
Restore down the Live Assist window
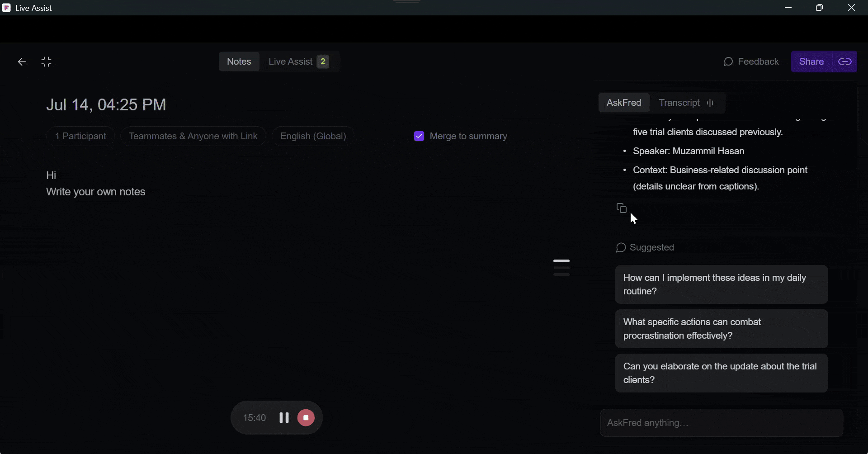[x=819, y=8]
